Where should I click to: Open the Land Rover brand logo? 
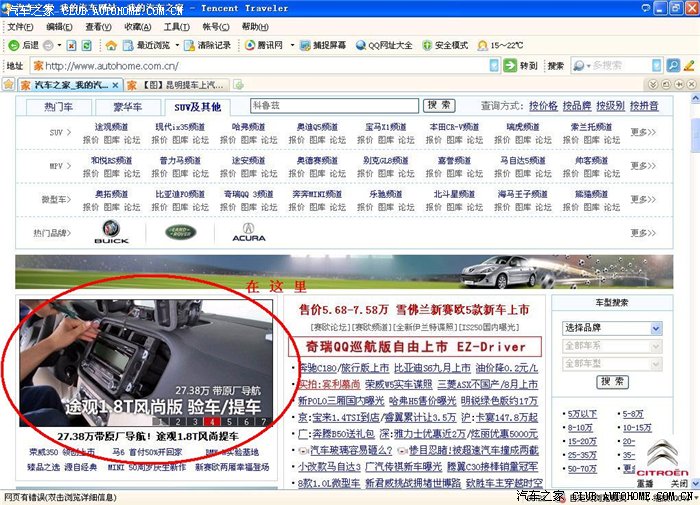click(x=181, y=233)
